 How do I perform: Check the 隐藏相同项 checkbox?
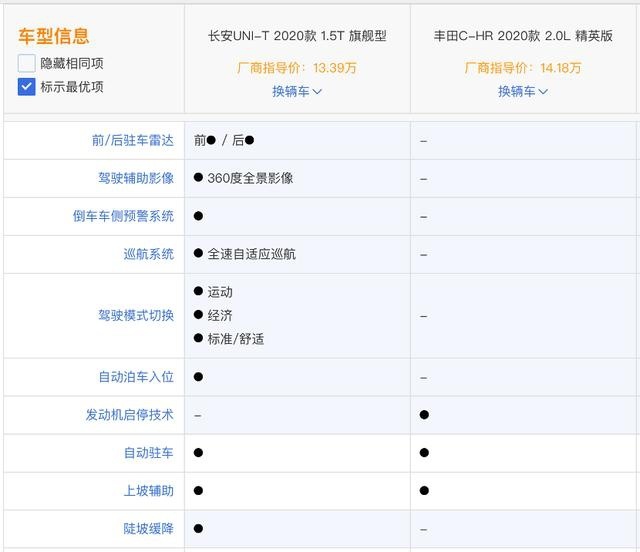click(27, 63)
